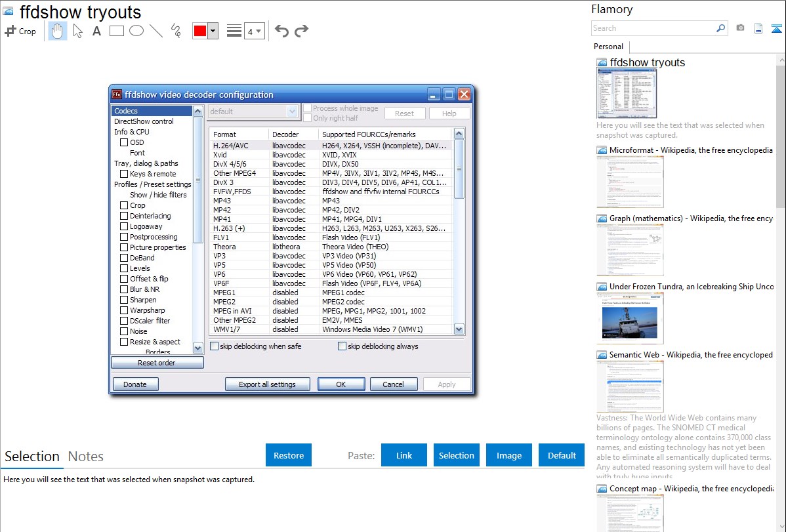Click the Restore button
Screen dimensions: 786x532
(x=289, y=455)
